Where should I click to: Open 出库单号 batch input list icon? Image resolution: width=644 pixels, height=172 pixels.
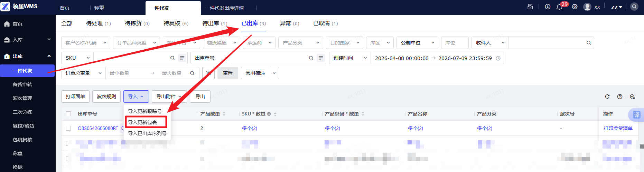point(321,58)
